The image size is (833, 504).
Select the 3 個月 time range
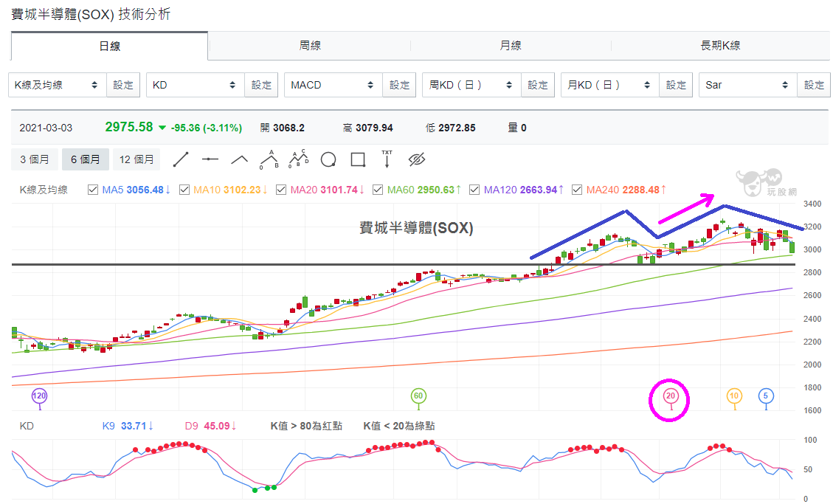(35, 159)
